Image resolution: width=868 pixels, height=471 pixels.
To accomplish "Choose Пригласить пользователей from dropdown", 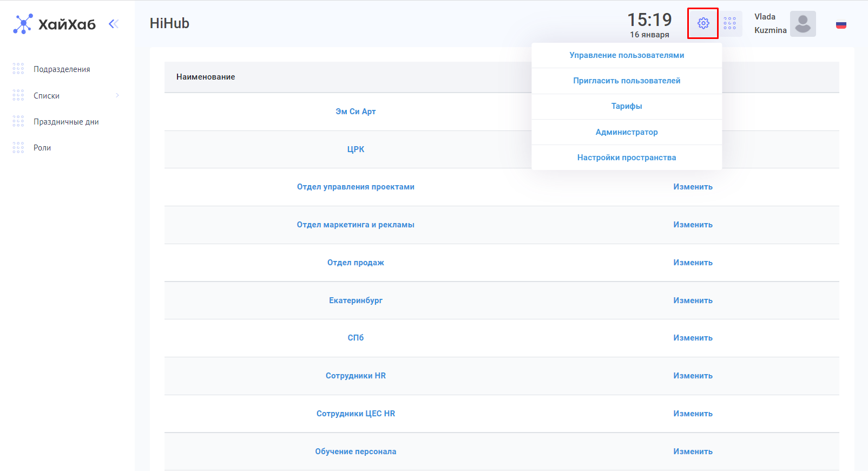I will [x=627, y=81].
